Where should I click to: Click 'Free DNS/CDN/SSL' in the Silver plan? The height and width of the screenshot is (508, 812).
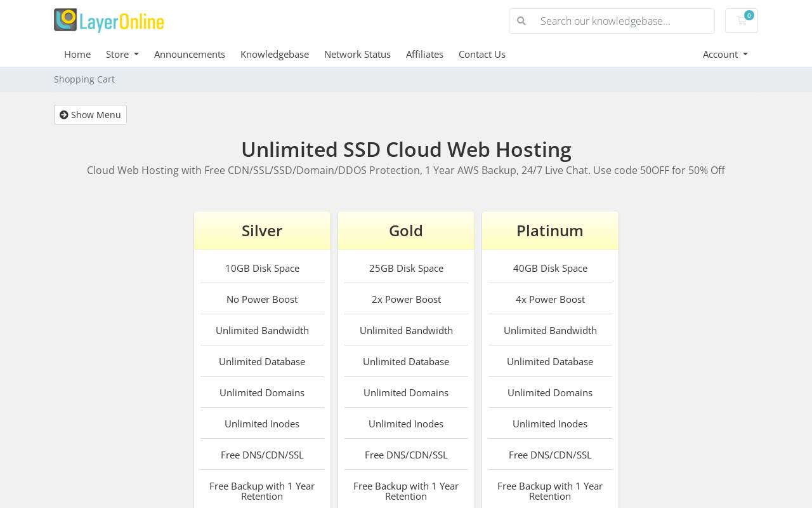262,455
